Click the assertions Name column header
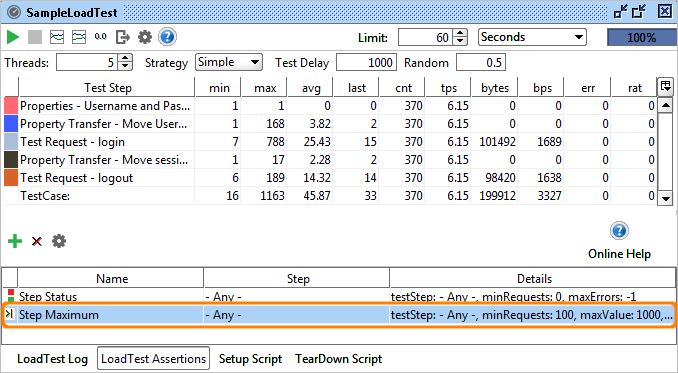This screenshot has height=373, width=678. [112, 279]
